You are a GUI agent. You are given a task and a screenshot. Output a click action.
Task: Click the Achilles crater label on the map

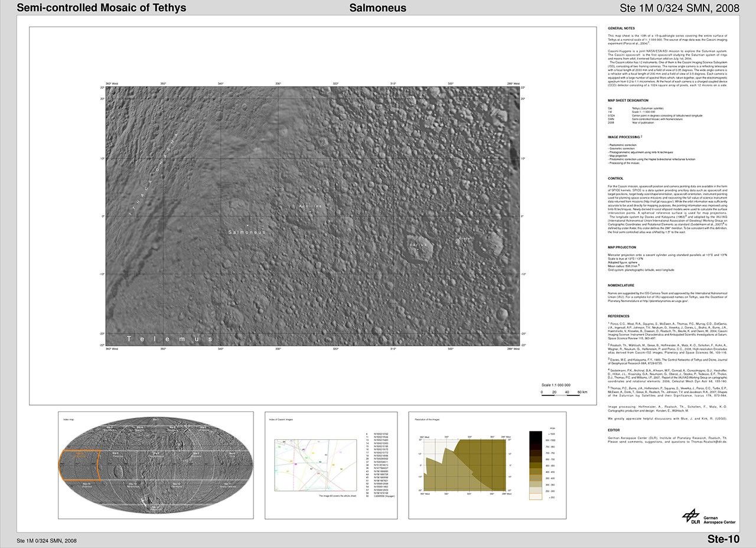click(x=311, y=206)
